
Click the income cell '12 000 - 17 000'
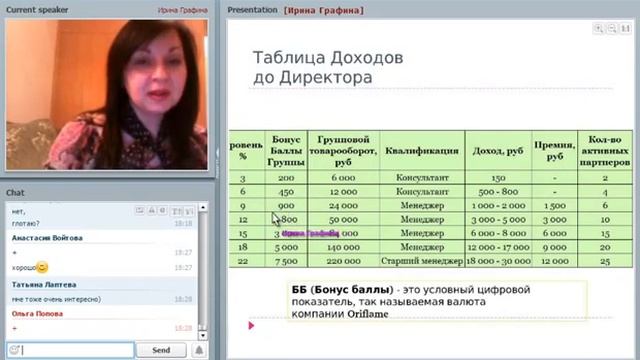(x=498, y=247)
